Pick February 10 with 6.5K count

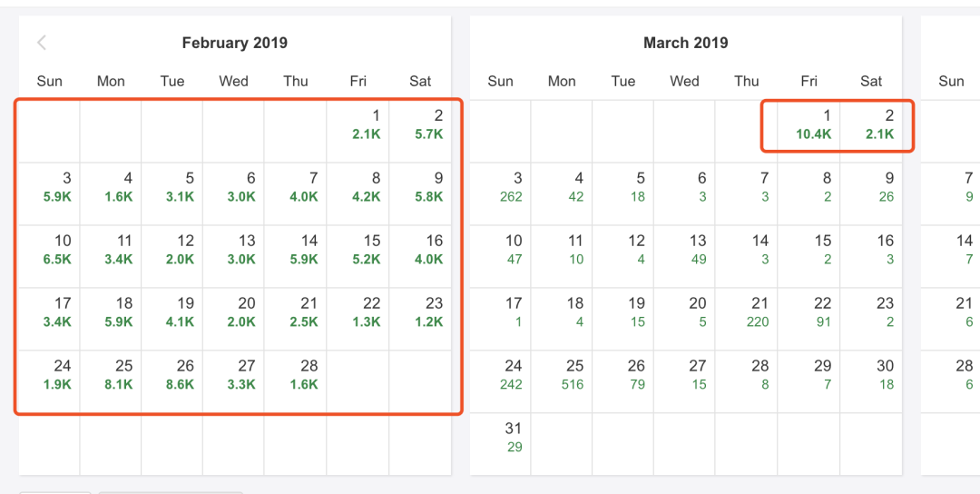tap(50, 250)
